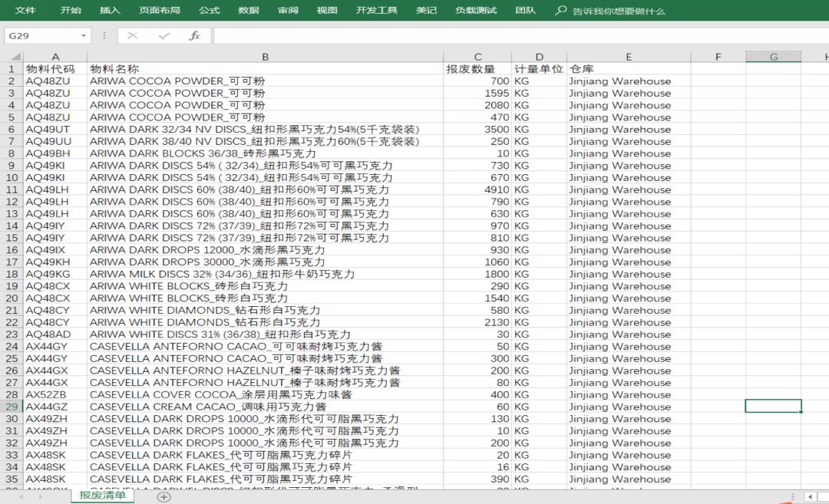
Task: Select column B header
Action: (265, 57)
